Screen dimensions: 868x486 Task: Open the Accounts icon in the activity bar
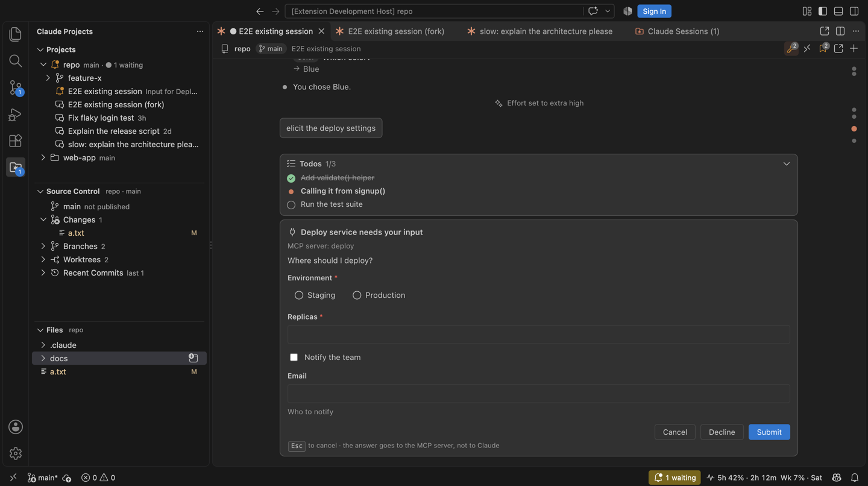click(x=16, y=427)
